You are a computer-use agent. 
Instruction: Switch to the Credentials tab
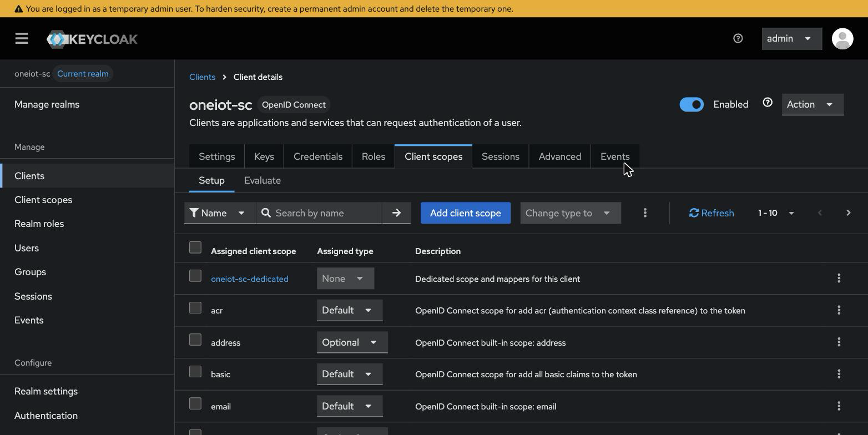coord(318,156)
